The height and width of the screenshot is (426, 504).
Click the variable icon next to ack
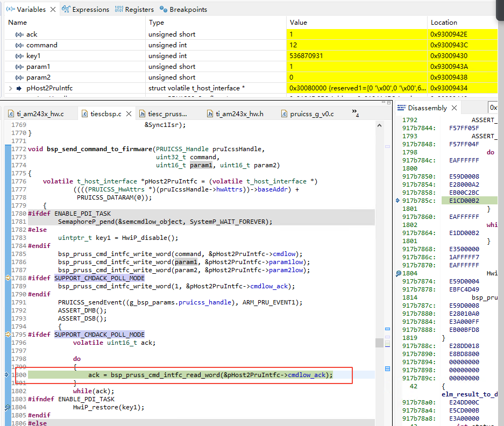pos(19,34)
